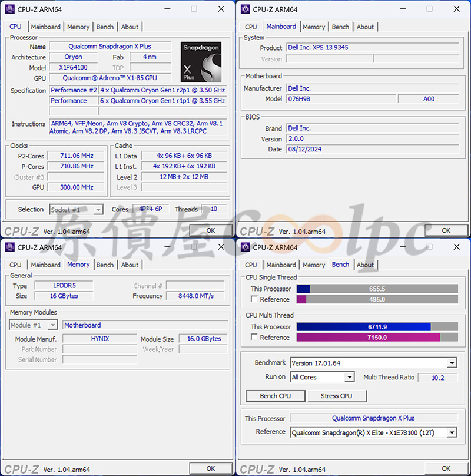This screenshot has height=476, width=471.
Task: Open About tab in the Memory window
Action: [130, 265]
